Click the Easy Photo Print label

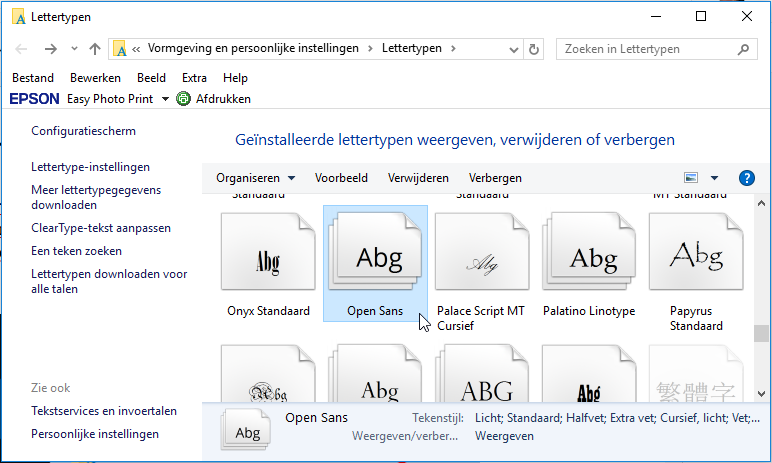click(110, 99)
